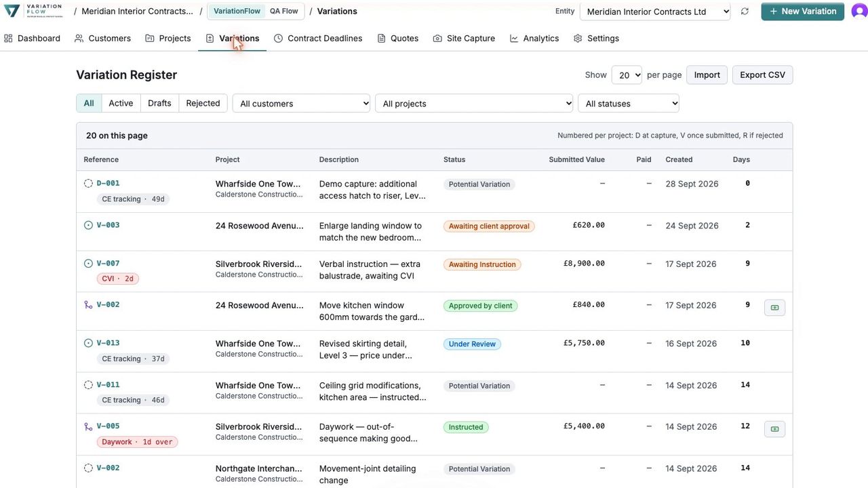868x488 pixels.
Task: Click the circle status icon beside V-007
Action: [x=88, y=264]
